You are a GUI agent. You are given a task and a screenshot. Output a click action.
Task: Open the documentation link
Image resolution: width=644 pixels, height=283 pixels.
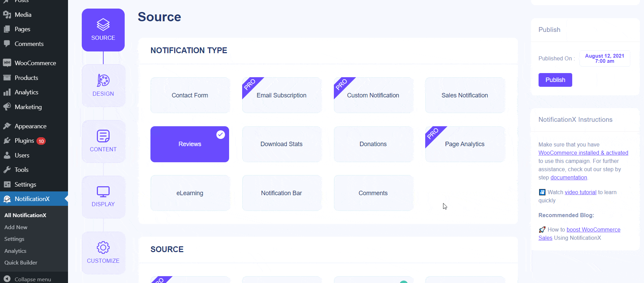569,177
